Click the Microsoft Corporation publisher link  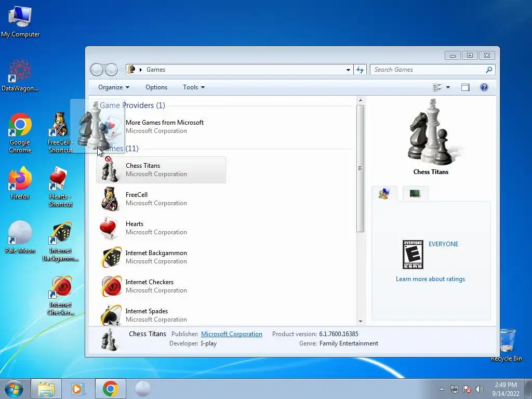click(x=231, y=334)
